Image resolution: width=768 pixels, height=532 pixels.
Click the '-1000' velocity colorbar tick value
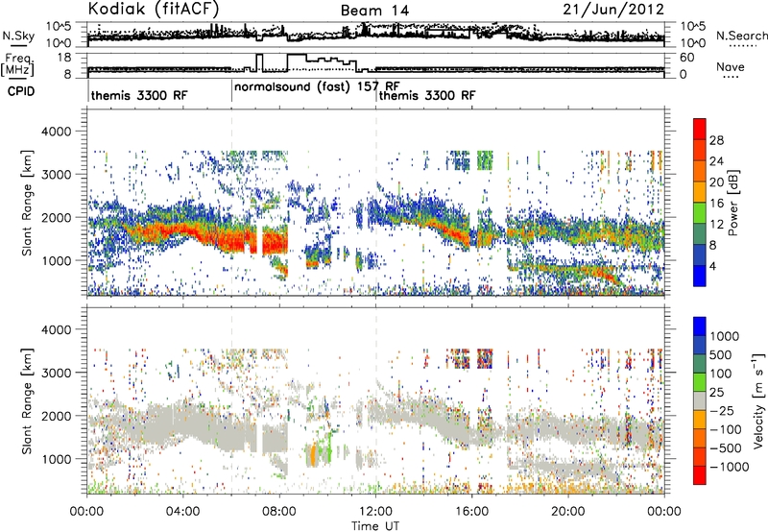(730, 467)
